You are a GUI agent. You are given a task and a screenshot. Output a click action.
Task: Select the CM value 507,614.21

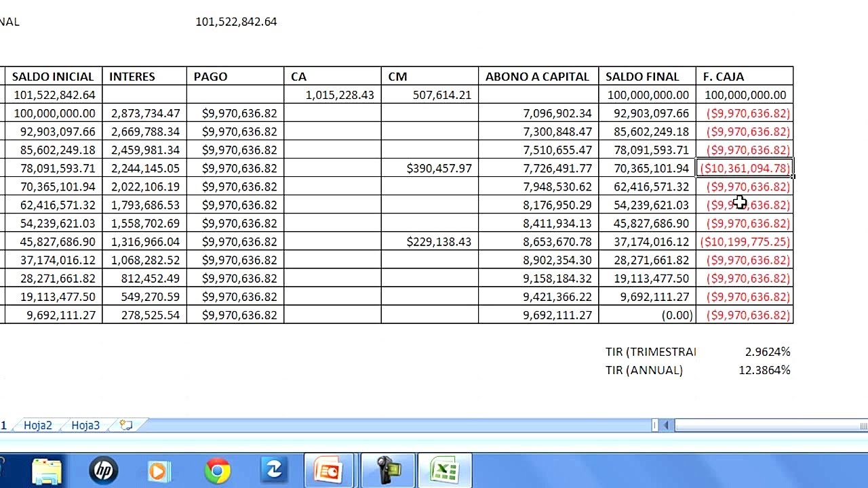click(429, 95)
